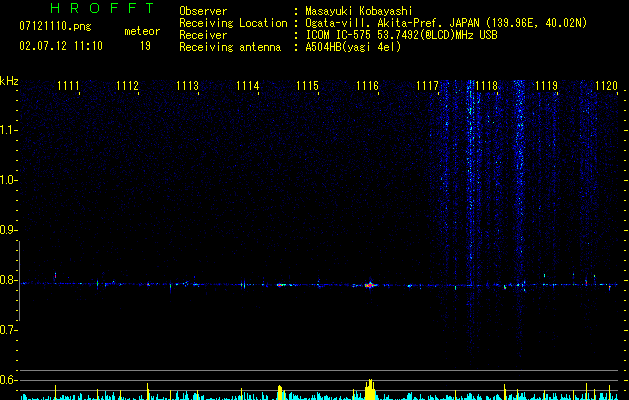Click the Observer field label

(203, 11)
